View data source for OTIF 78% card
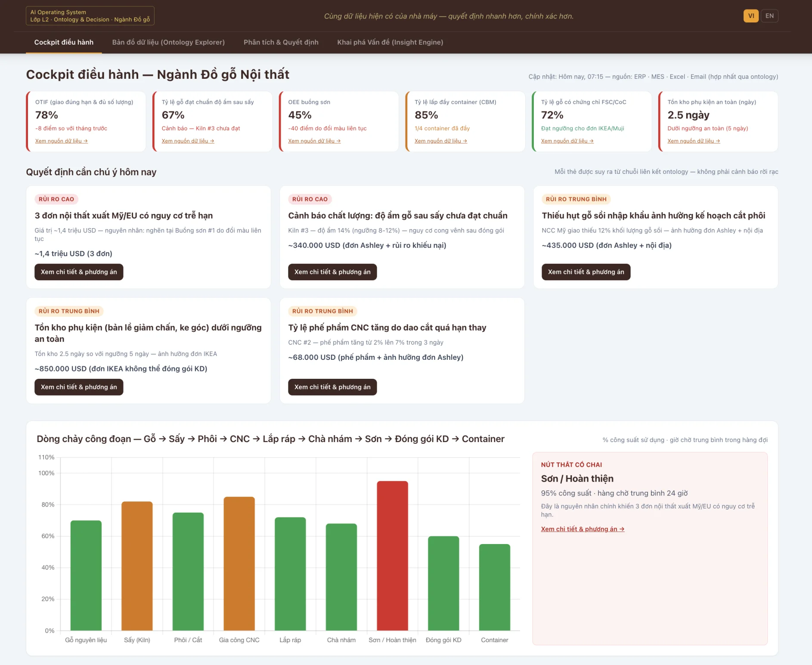This screenshot has width=812, height=665. 62,141
